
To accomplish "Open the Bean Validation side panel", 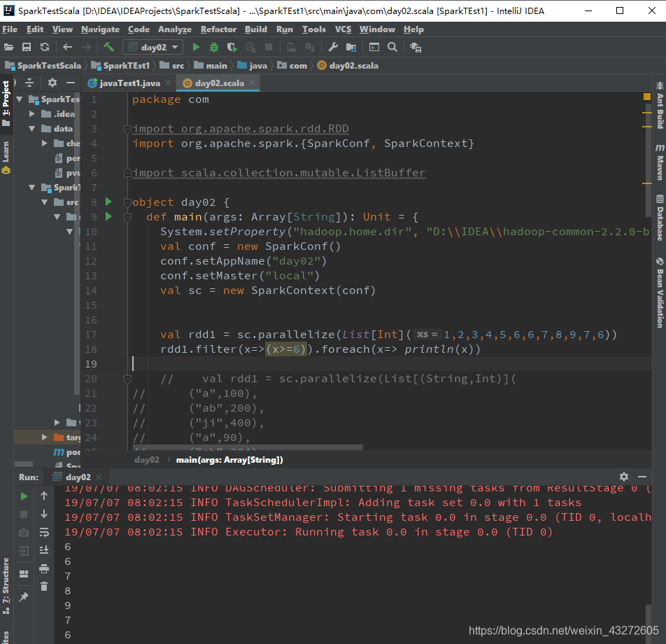I will [x=660, y=293].
